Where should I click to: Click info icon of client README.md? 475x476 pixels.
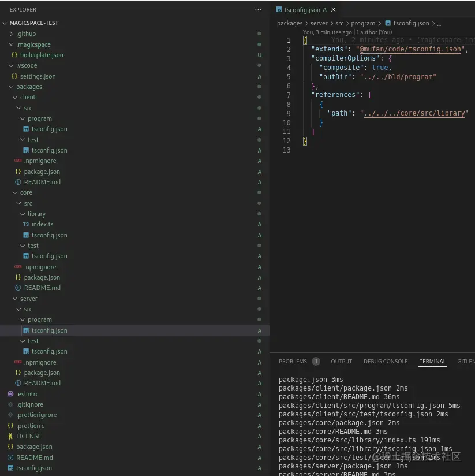click(x=18, y=182)
